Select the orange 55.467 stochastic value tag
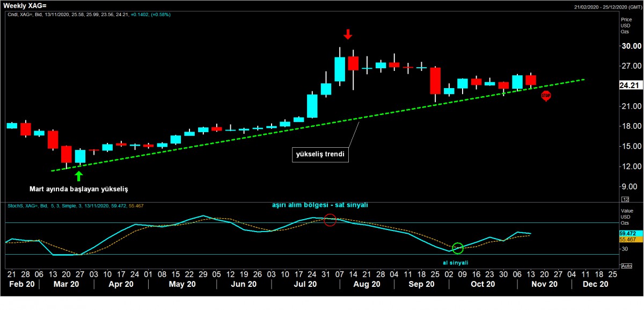 coord(627,240)
